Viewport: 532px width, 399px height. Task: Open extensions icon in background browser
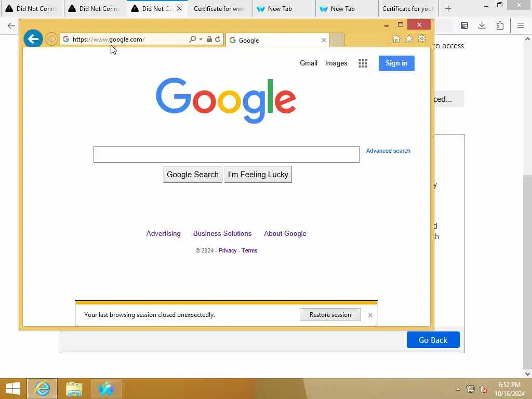point(500,25)
